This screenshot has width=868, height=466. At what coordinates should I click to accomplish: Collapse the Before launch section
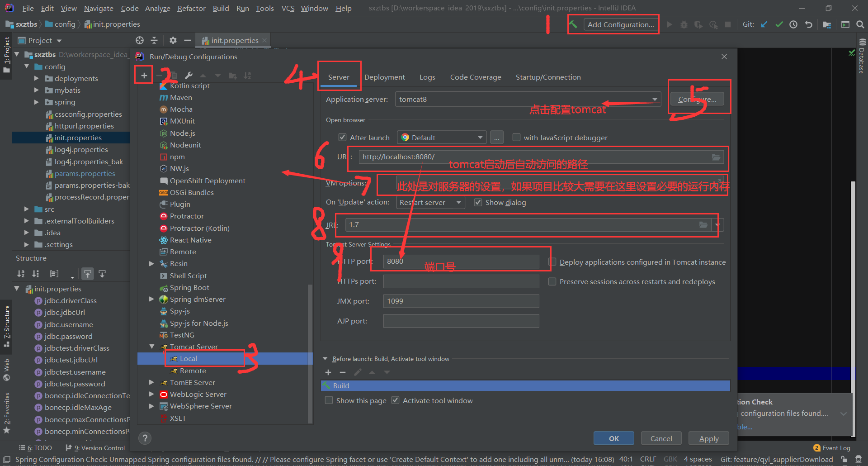[325, 359]
